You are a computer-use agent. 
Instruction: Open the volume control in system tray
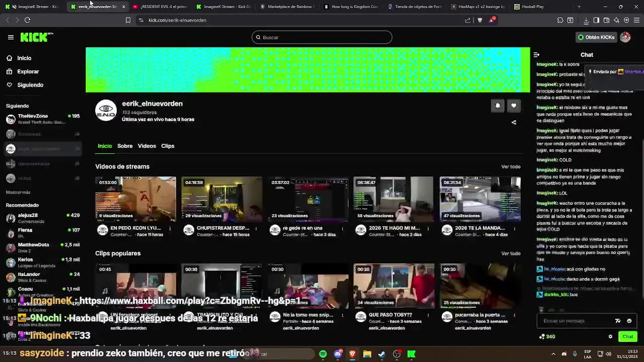coord(608,354)
